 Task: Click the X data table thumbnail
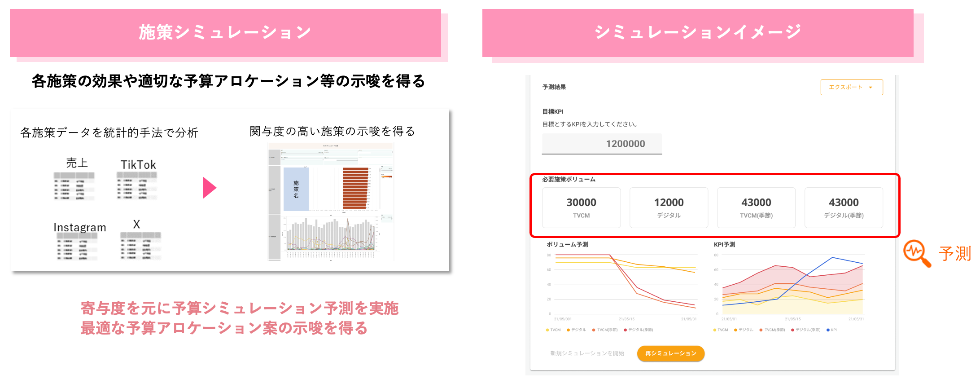pos(140,245)
